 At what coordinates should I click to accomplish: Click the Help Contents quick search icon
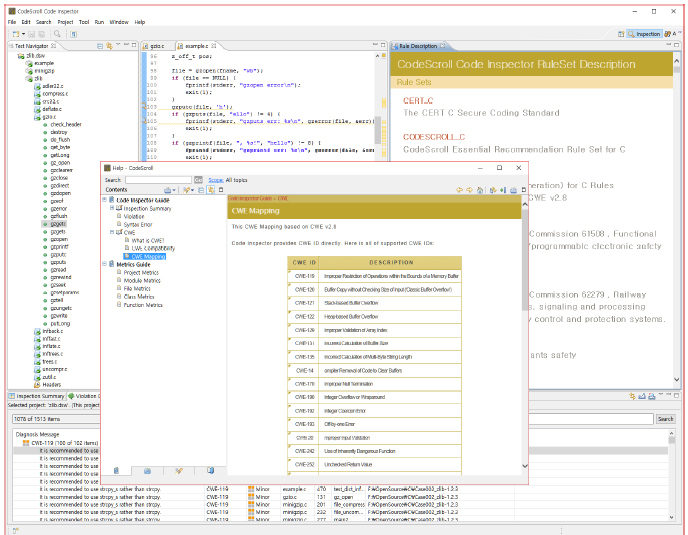[x=186, y=190]
